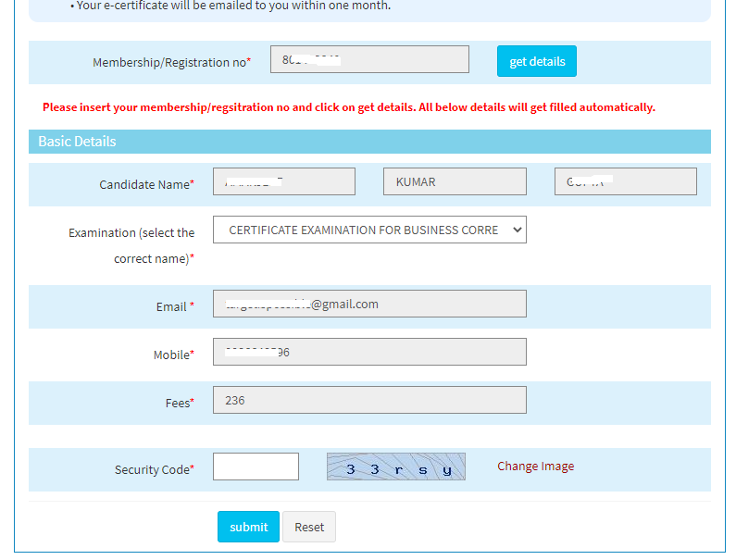
Task: Click the 'Examination (select the' label
Action: click(x=131, y=233)
